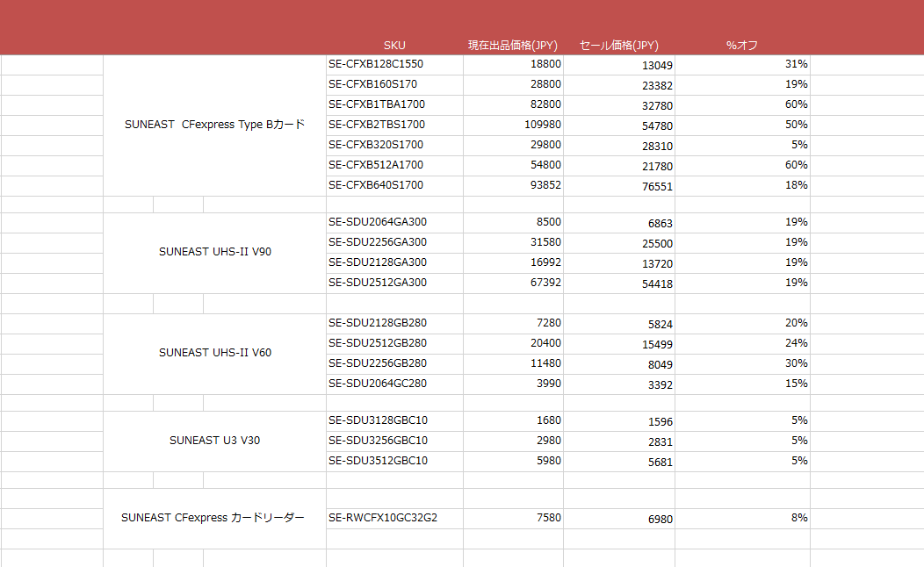Select the SUNEAST UHS-II V90 category cell
Screen dimensions: 924x567
[214, 253]
